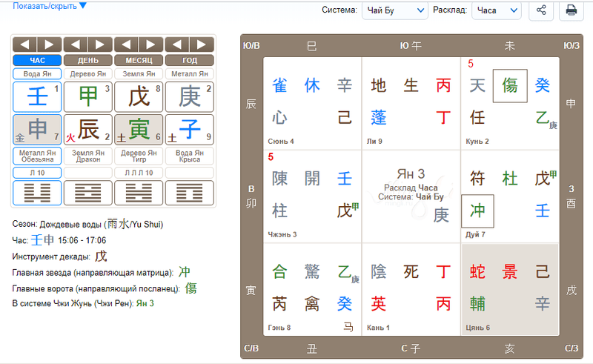Viewport: 593px width, 364px height.
Task: Click the print icon button
Action: click(x=572, y=10)
